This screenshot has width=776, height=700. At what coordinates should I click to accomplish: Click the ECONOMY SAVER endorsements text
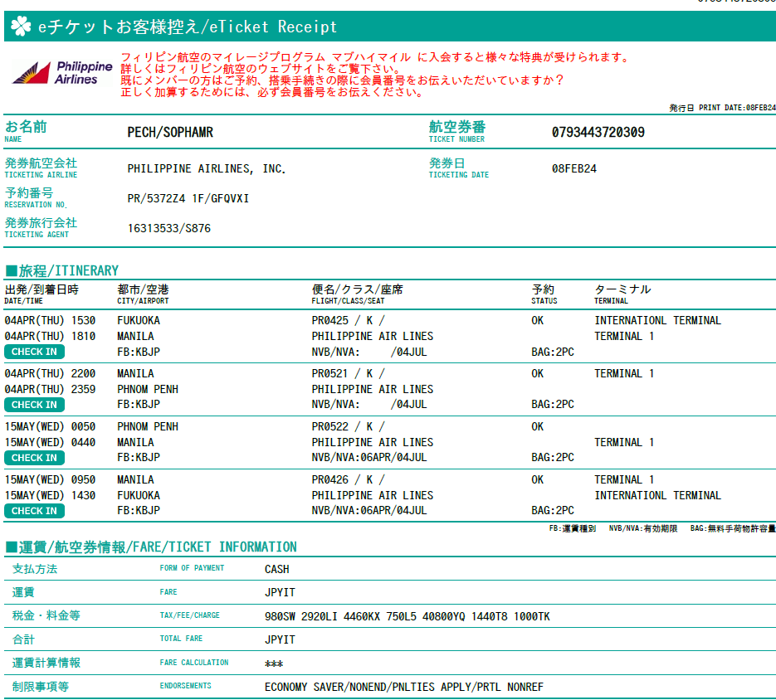click(403, 688)
